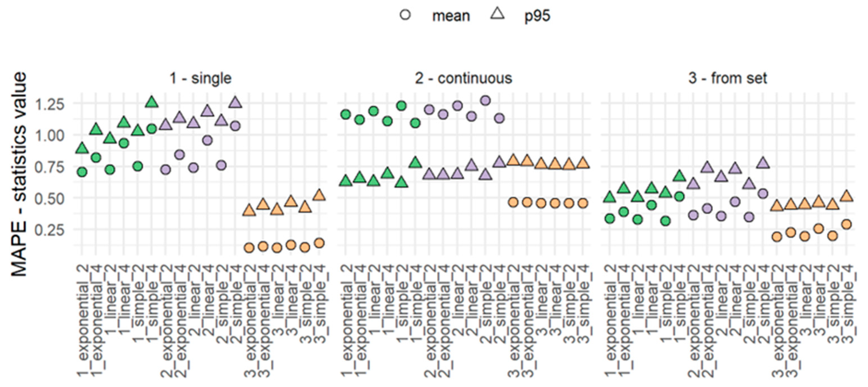Viewport: 868px width, 387px height.
Task: Click the "MAPE - statistics value" axis title
Action: click(x=19, y=174)
